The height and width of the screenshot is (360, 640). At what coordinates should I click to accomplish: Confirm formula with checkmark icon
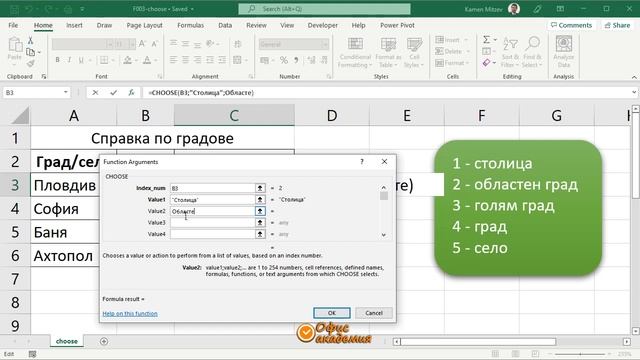point(113,93)
